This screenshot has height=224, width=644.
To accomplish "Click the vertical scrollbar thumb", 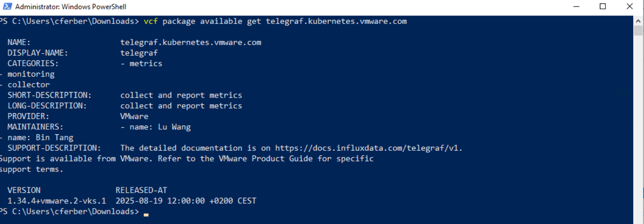I will [x=638, y=31].
